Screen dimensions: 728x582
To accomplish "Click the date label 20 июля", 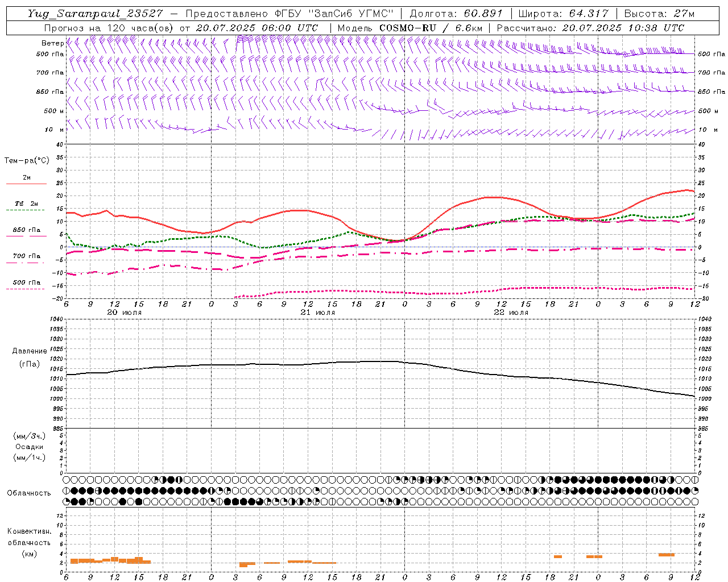I will point(125,313).
